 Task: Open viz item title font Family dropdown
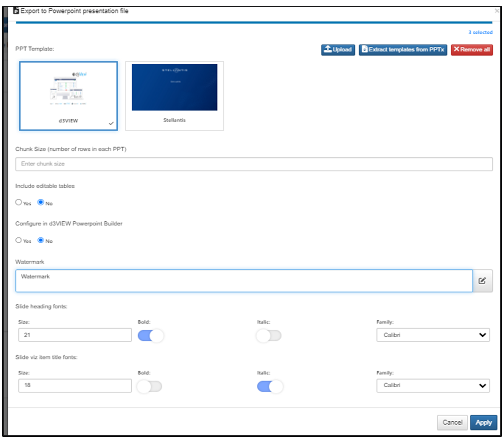click(433, 385)
